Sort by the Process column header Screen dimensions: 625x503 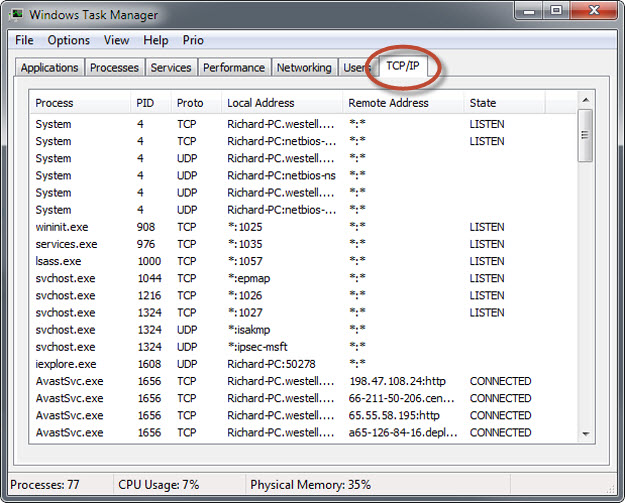click(80, 103)
